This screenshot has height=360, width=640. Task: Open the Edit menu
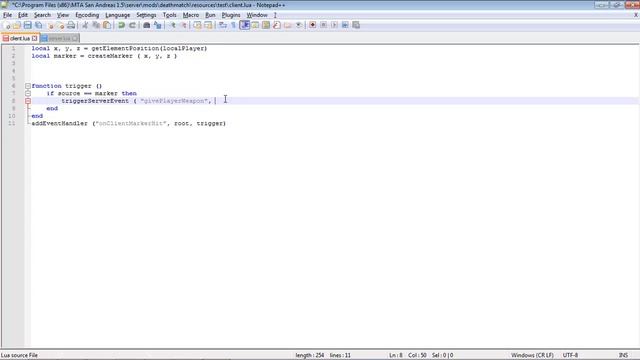coord(23,15)
